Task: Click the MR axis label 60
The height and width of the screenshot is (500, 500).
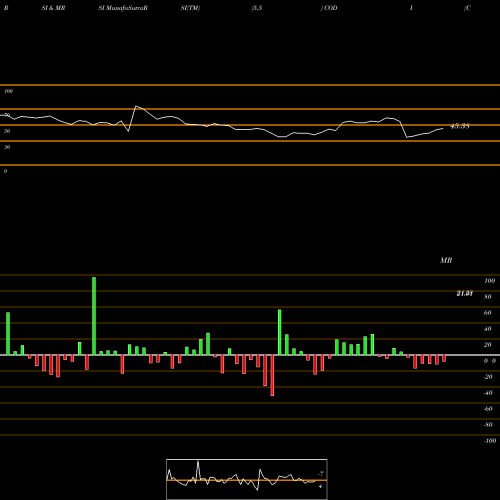Action: (488, 313)
